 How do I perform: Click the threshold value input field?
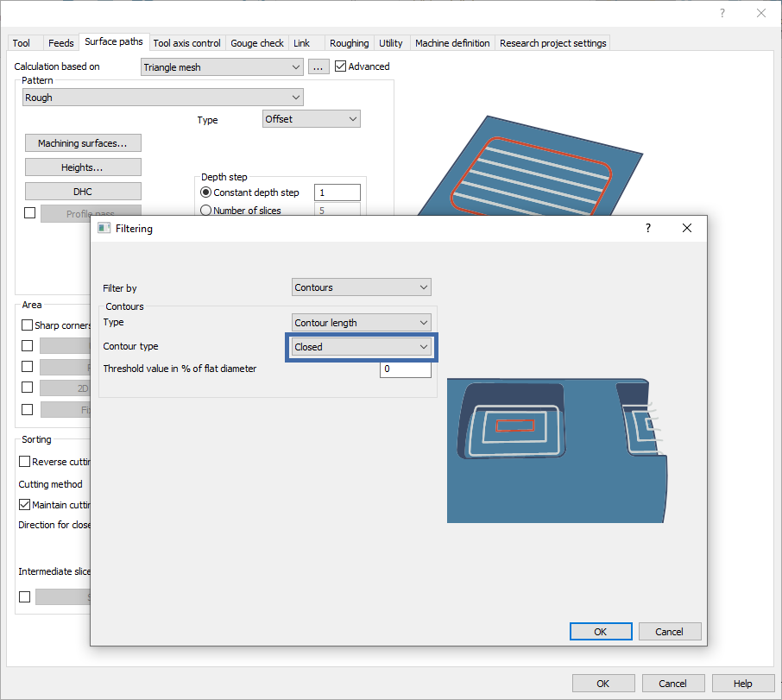point(406,369)
